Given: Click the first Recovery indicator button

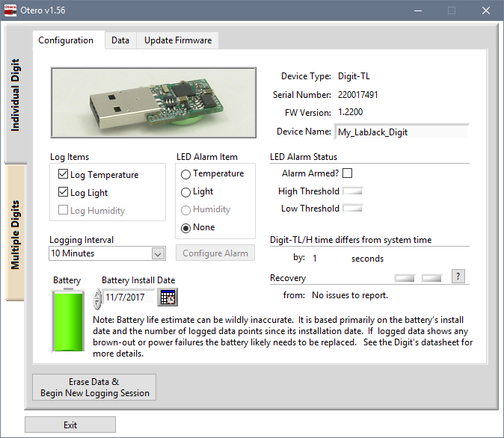Looking at the screenshot, I should (405, 277).
